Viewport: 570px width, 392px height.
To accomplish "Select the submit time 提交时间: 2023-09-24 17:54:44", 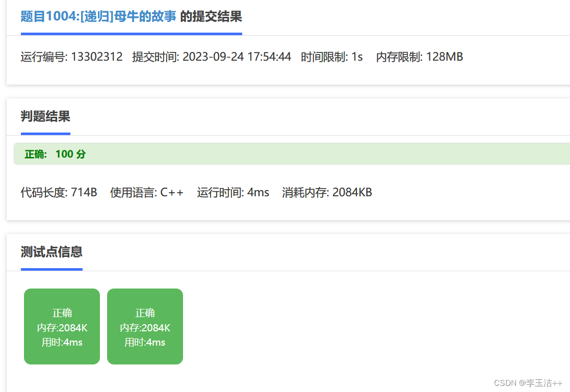I will pos(212,57).
